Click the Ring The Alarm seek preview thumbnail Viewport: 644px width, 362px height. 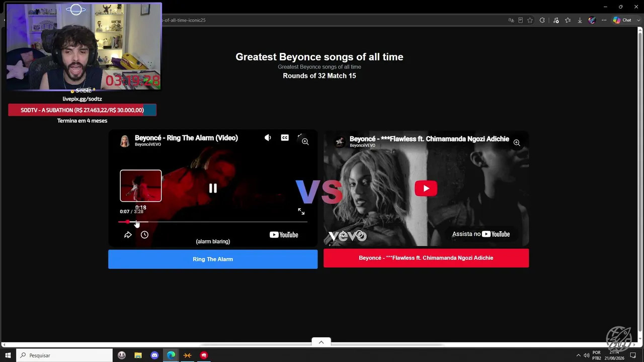(x=141, y=186)
